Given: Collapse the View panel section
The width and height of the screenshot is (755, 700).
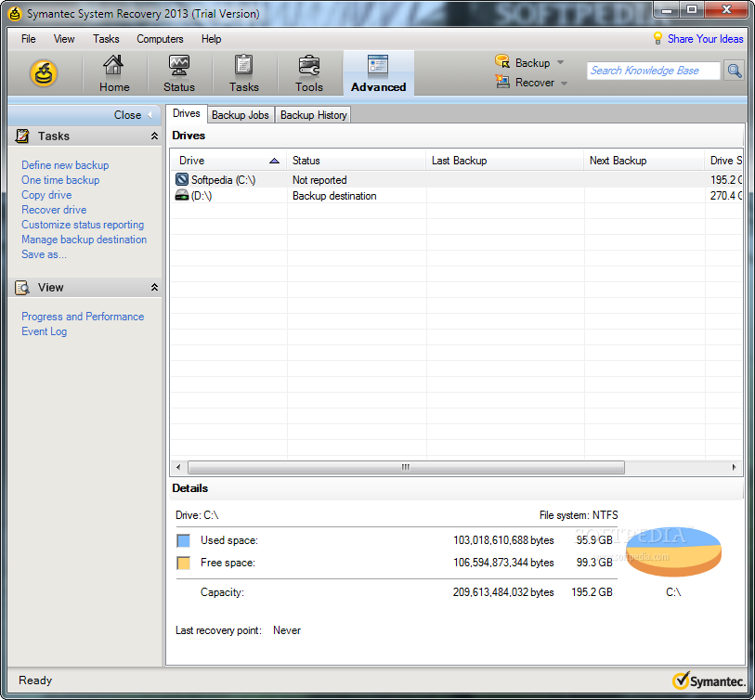Looking at the screenshot, I should click(154, 288).
